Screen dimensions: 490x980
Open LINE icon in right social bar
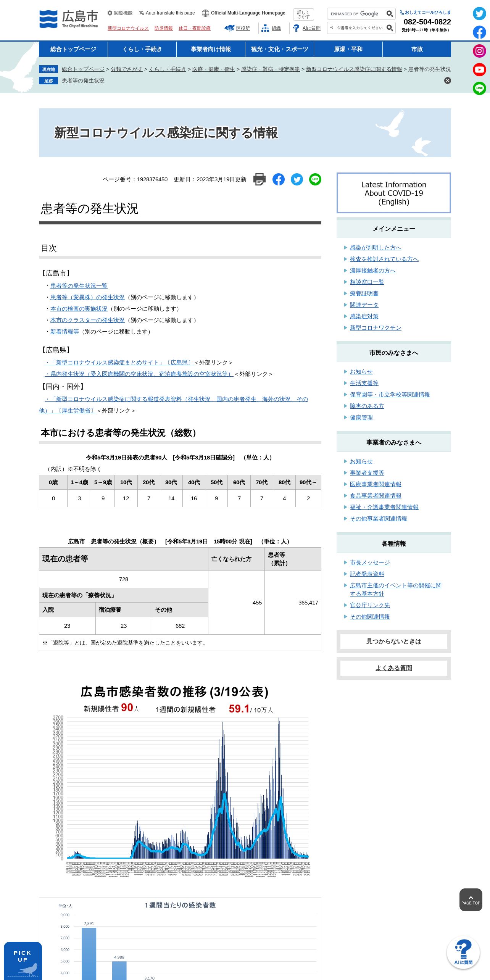point(479,88)
